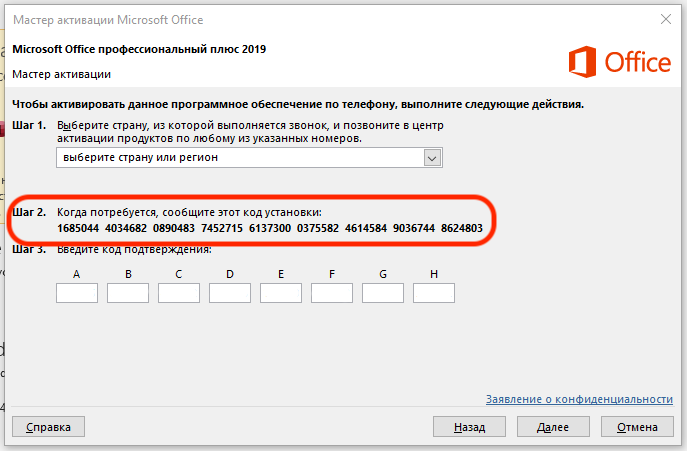Click installation code group 8624803
Image resolution: width=687 pixels, height=451 pixels.
pyautogui.click(x=461, y=229)
